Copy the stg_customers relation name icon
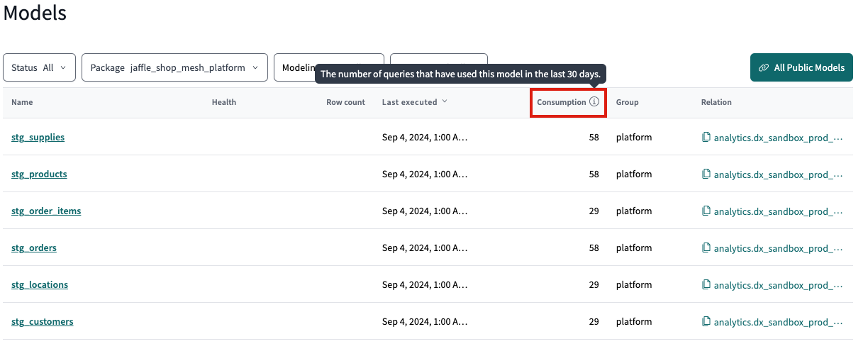 (x=706, y=321)
